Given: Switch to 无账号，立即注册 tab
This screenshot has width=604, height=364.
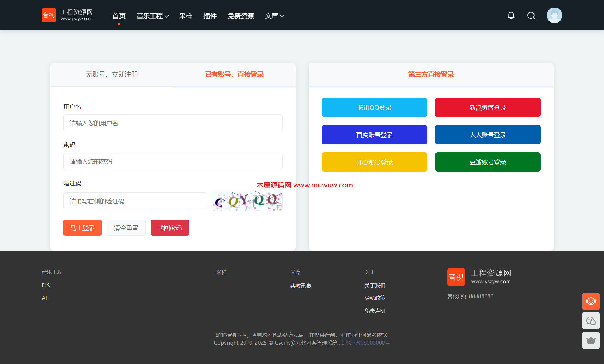Looking at the screenshot, I should click(x=112, y=75).
